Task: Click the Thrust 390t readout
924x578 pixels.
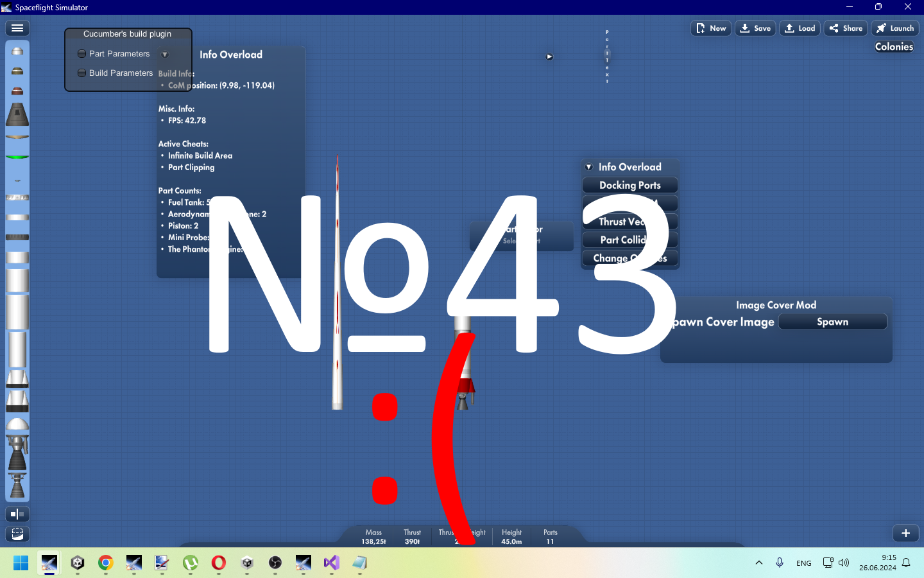Action: tap(412, 537)
